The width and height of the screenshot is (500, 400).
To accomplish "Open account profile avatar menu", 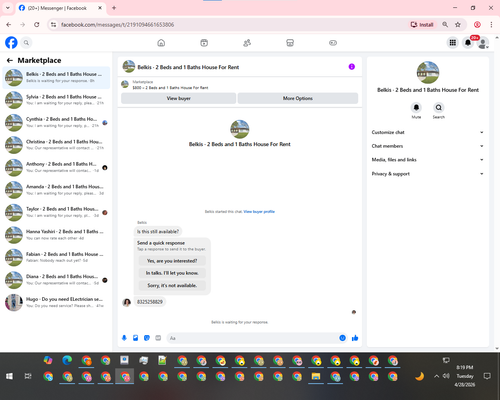I will [483, 43].
